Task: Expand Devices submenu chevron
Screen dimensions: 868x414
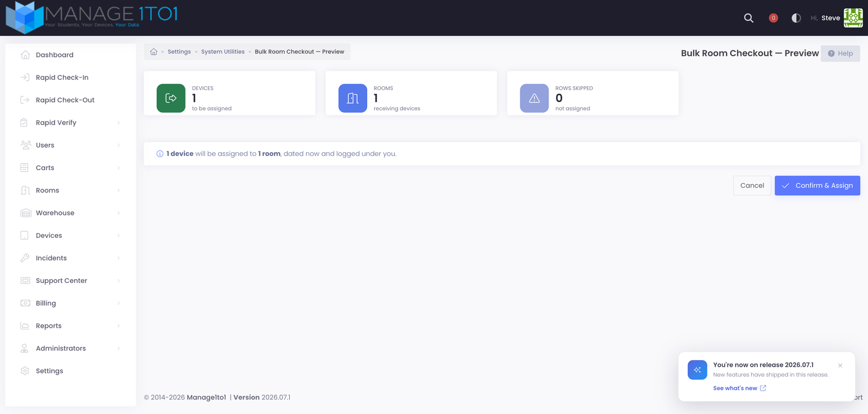Action: tap(118, 236)
